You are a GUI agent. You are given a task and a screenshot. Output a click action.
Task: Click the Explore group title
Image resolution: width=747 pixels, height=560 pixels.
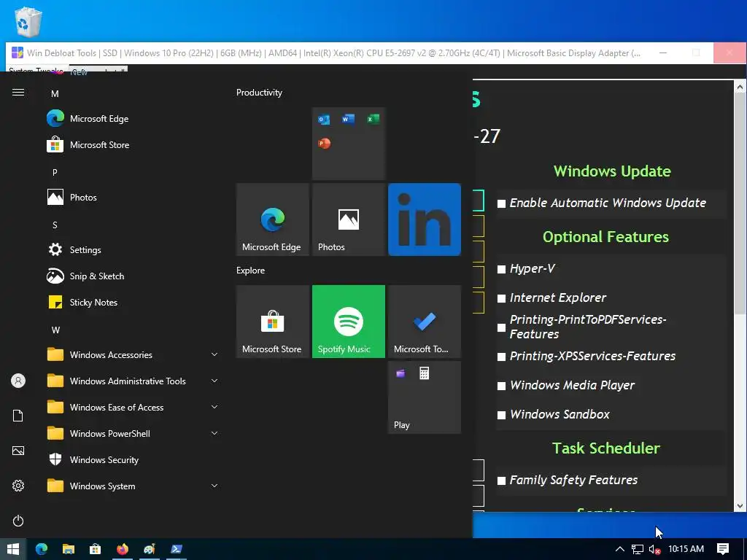coord(251,271)
